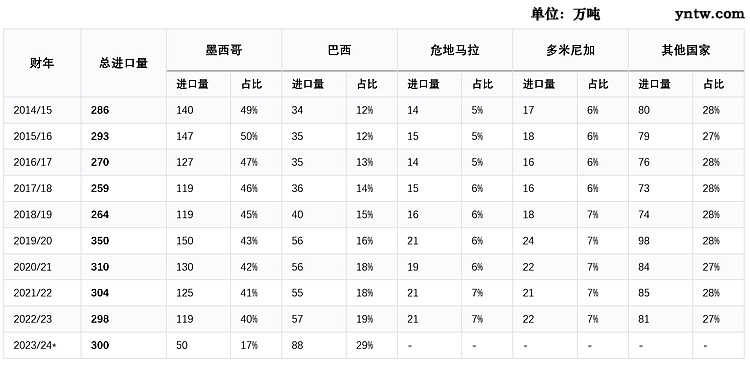Select the 2014/15 fiscal year row
The image size is (750, 375).
tap(374, 110)
